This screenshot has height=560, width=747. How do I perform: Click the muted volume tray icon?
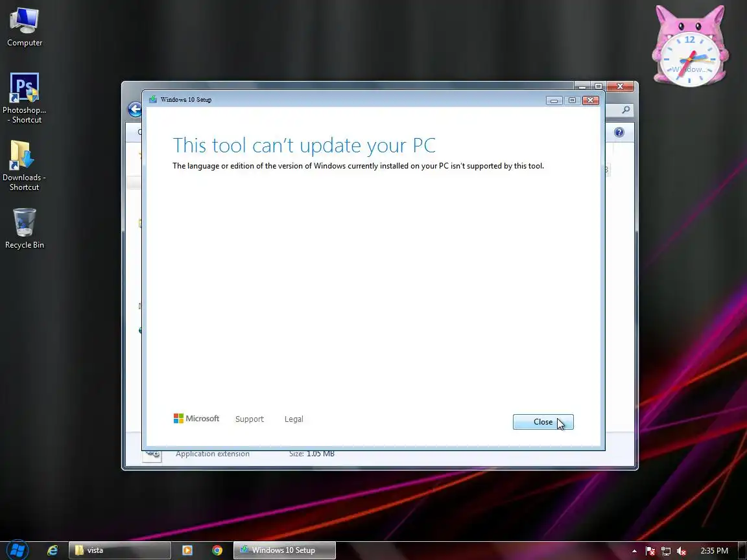pyautogui.click(x=682, y=551)
